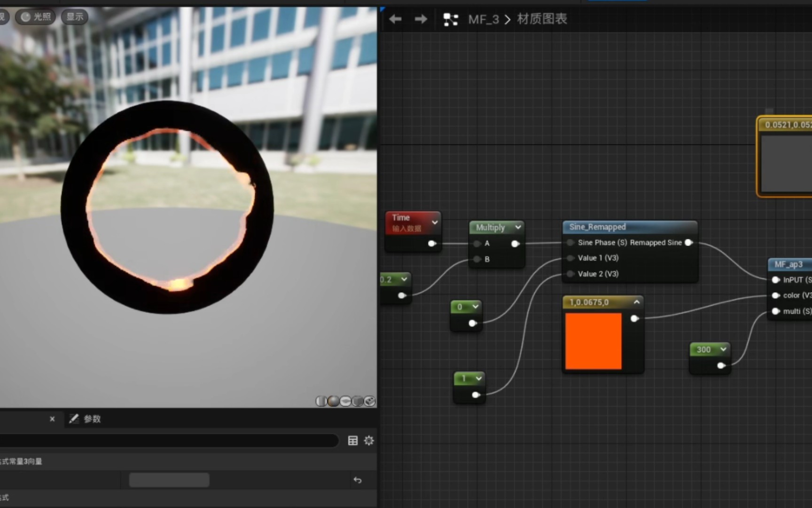Select the yellow-outlined 0.0521 constant node
The image size is (812, 508).
pyautogui.click(x=785, y=157)
